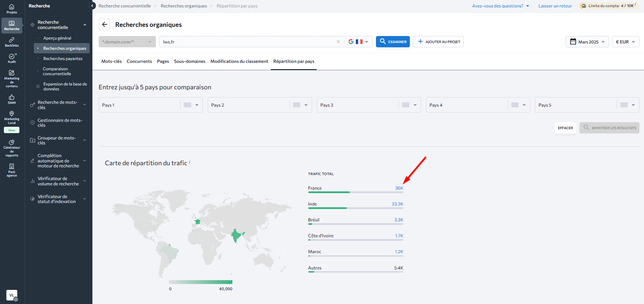Open the Audit tool icon
This screenshot has width=644, height=304.
pos(12,56)
